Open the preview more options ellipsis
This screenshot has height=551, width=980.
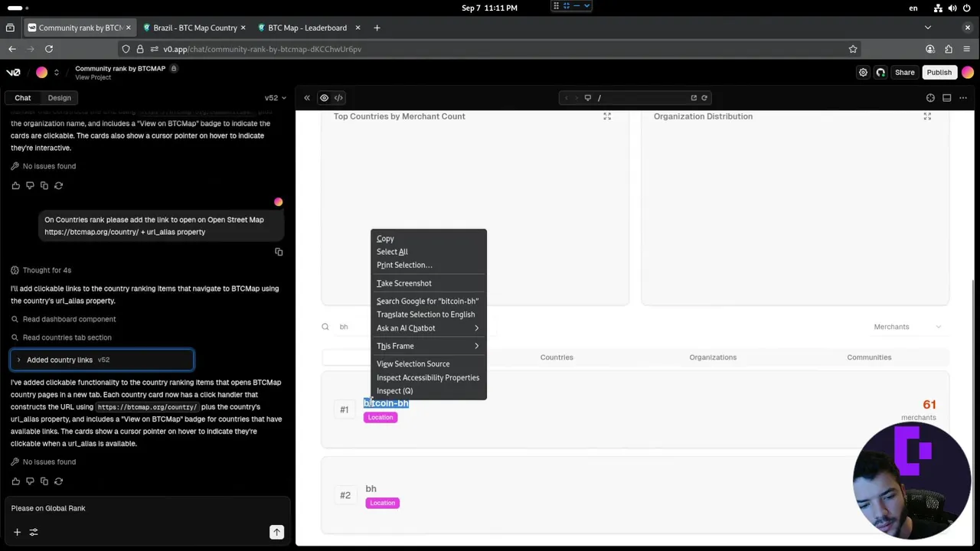coord(963,98)
